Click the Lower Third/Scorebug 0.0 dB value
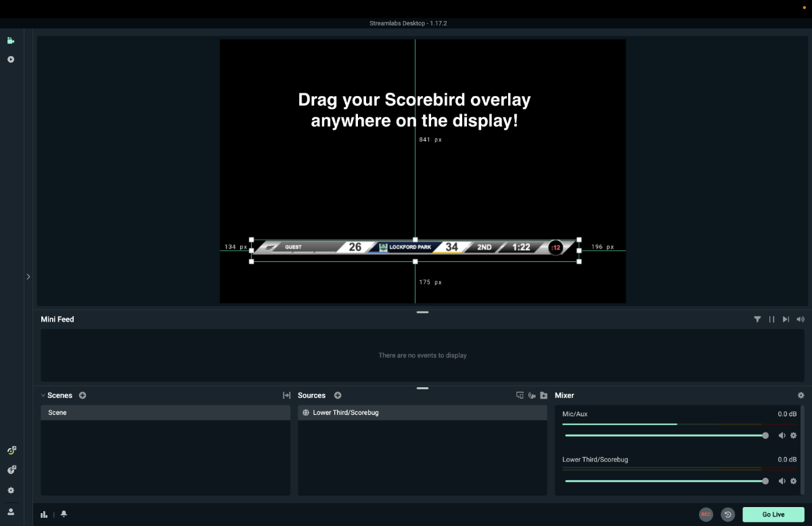The height and width of the screenshot is (526, 812). pyautogui.click(x=787, y=460)
